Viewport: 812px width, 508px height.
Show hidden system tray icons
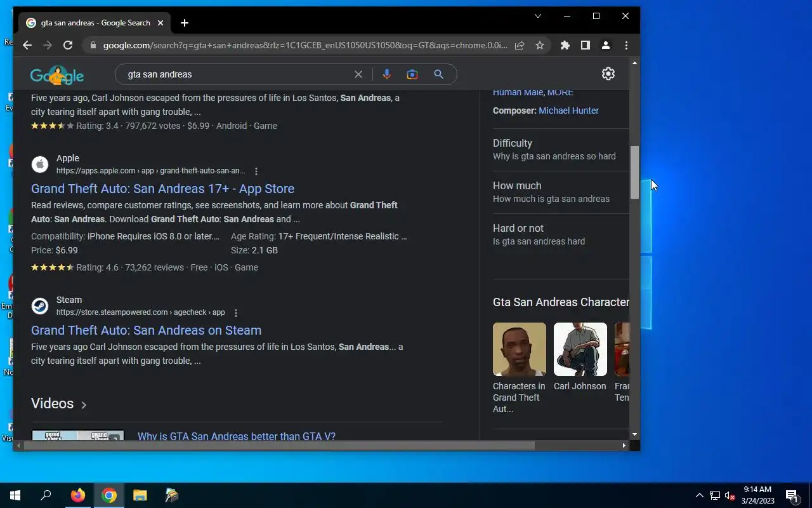pos(700,495)
